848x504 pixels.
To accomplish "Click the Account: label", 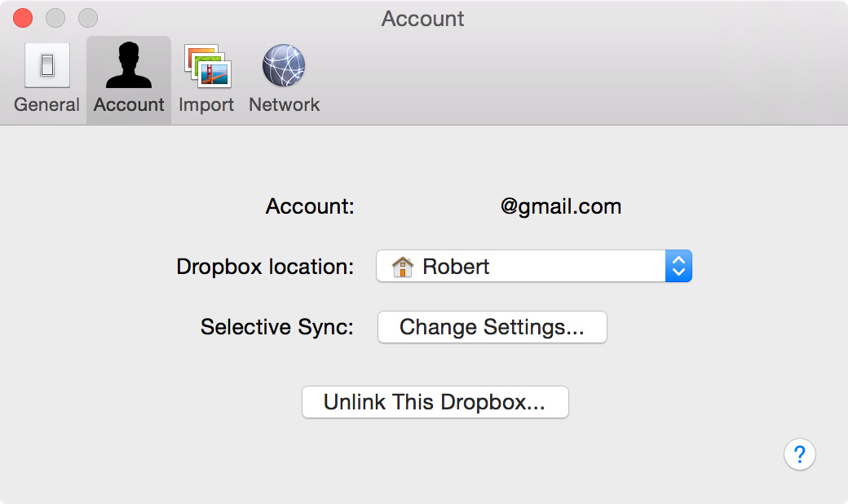I will 310,206.
